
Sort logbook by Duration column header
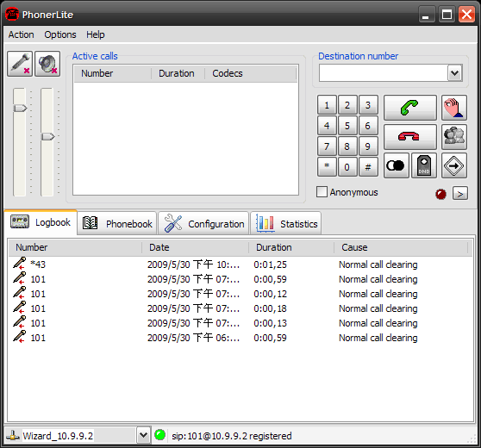click(x=291, y=247)
